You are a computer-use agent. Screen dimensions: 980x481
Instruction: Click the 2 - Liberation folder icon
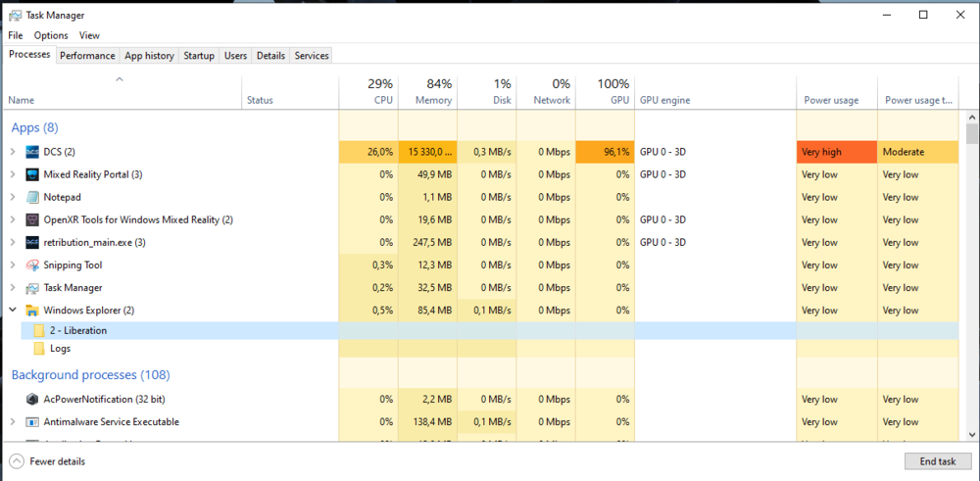tap(39, 330)
